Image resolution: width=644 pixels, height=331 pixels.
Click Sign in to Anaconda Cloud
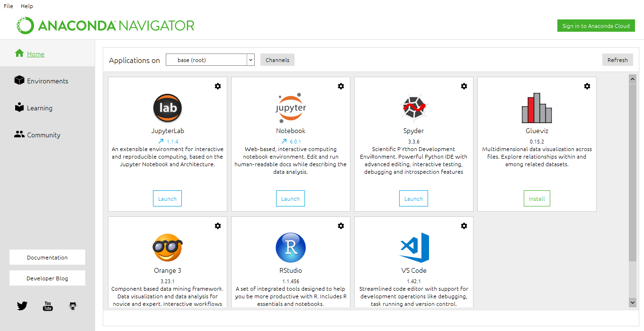tap(596, 26)
